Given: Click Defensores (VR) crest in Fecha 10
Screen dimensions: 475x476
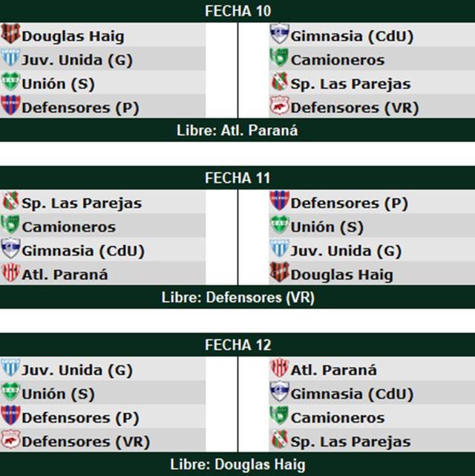Looking at the screenshot, I should (x=279, y=106).
